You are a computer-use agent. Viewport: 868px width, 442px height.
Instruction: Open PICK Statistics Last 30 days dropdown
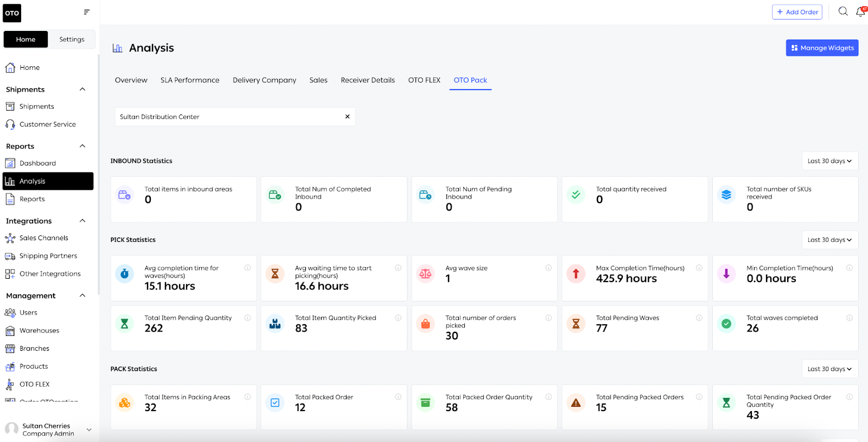click(829, 240)
